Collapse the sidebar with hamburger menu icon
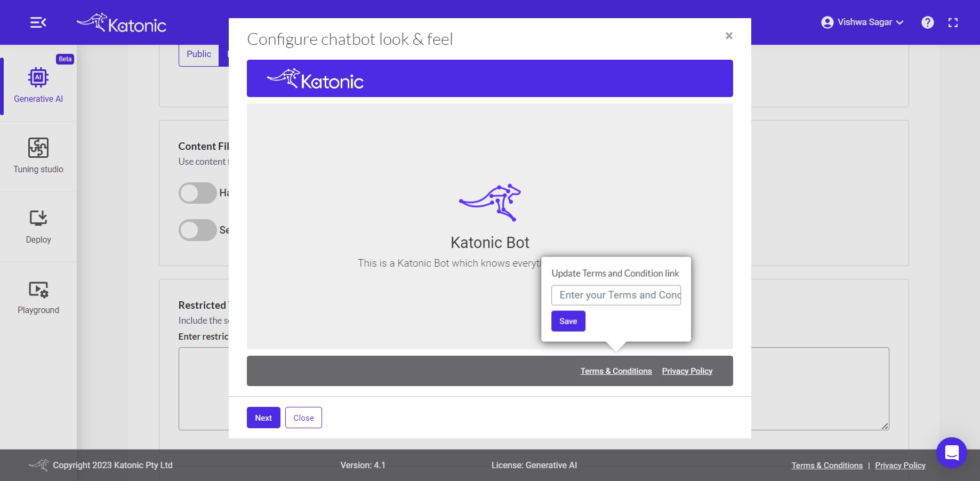 tap(38, 22)
